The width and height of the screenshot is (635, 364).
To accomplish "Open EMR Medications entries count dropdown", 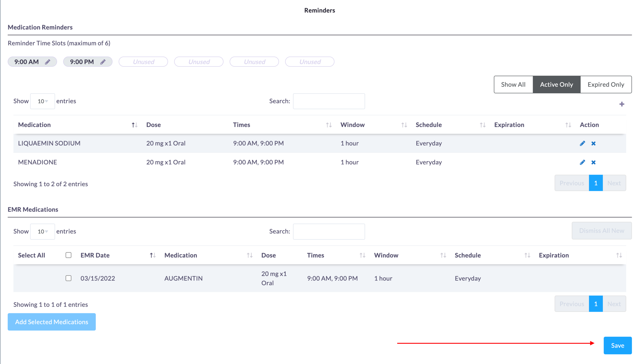I will [42, 231].
